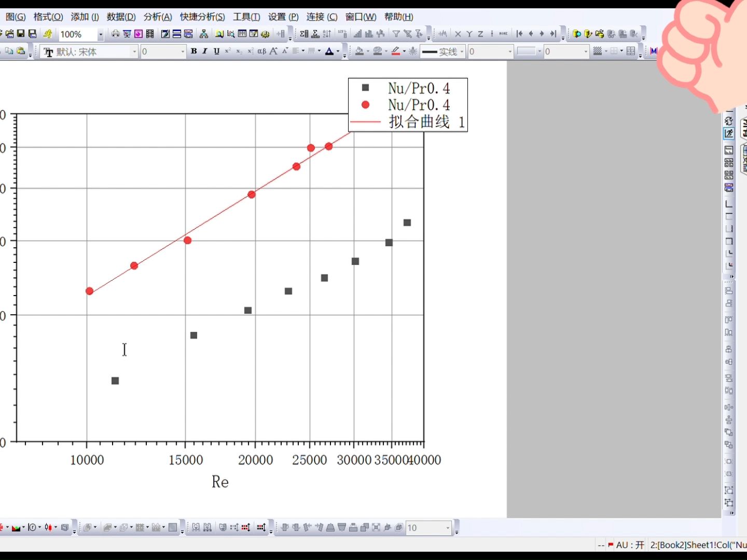Toggle bold text formatting

click(x=193, y=51)
